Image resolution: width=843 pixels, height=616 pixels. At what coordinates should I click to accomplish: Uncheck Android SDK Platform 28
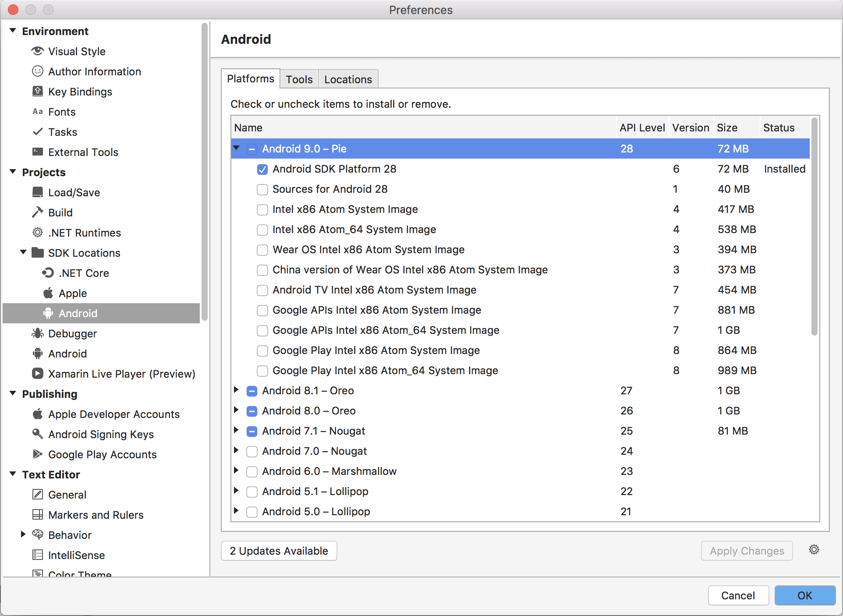click(262, 169)
